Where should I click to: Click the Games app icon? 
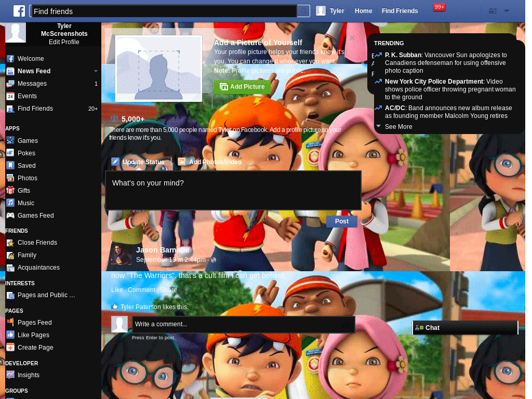pos(10,140)
